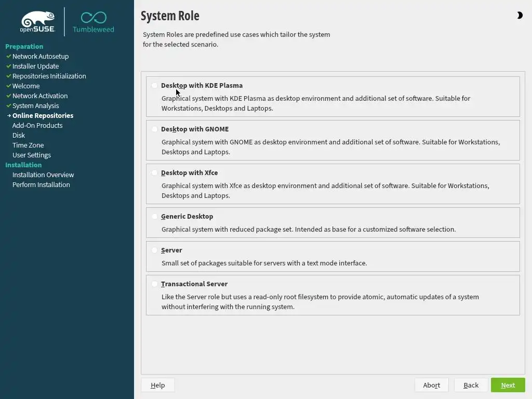
Task: Click the Installation Overview sidebar step
Action: click(43, 175)
